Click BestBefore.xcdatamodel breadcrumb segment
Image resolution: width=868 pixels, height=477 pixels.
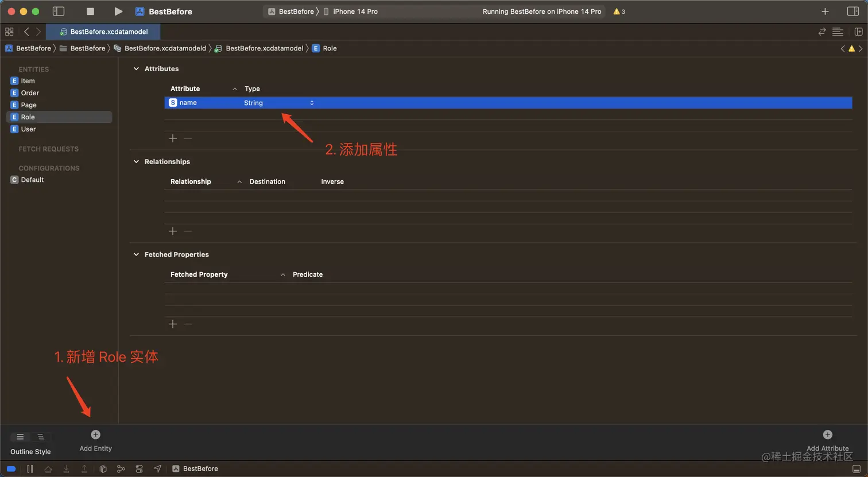[259, 49]
